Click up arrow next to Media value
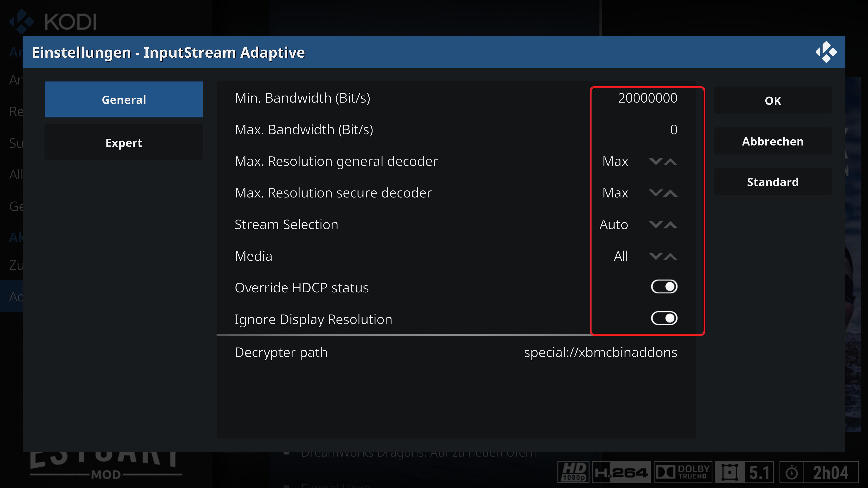This screenshot has height=488, width=868. click(670, 256)
